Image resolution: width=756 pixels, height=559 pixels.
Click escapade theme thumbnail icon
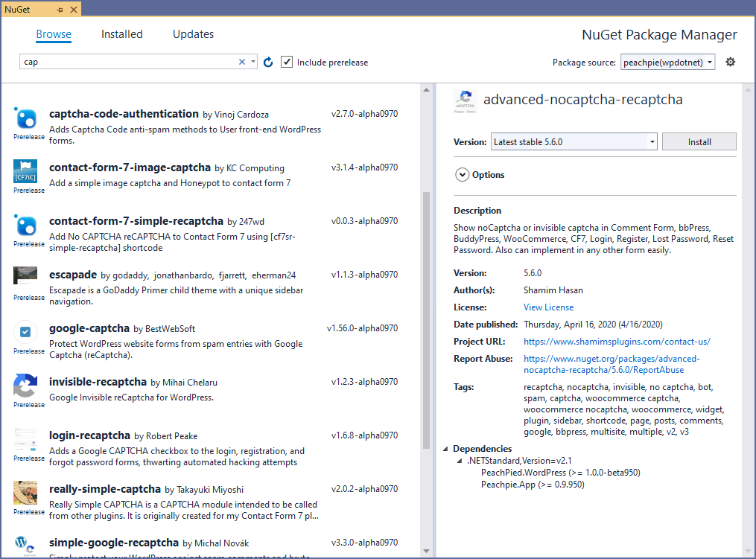tap(25, 275)
